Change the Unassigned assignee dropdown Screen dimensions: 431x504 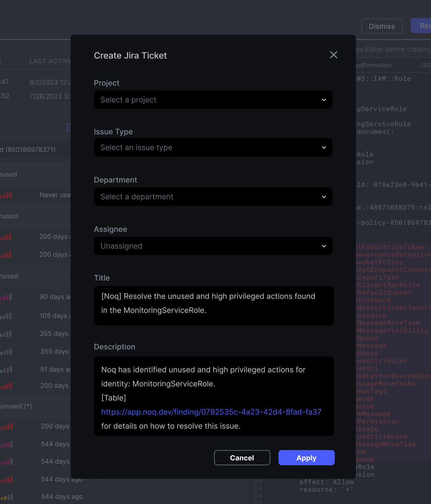coord(213,246)
